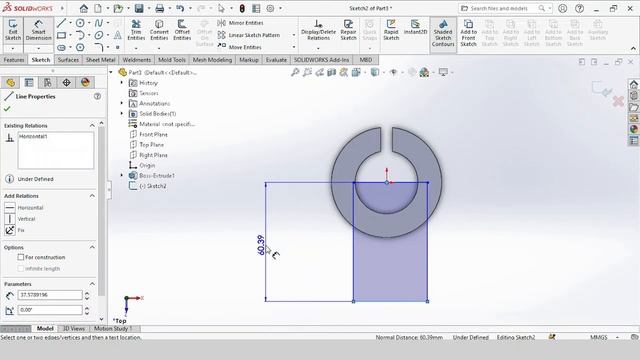Click the Offset Entities tool
Screen dimensions: 640x360
point(182,30)
